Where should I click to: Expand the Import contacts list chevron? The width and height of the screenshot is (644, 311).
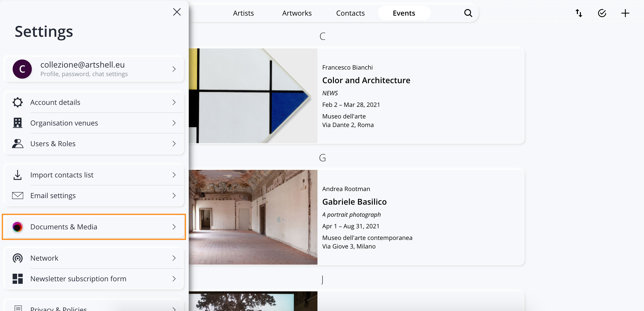pos(174,175)
